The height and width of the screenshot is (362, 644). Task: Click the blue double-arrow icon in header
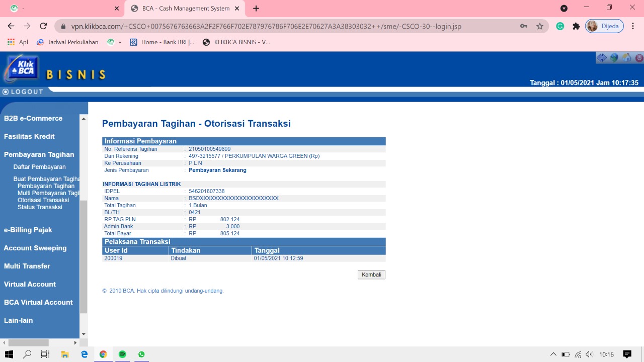602,58
